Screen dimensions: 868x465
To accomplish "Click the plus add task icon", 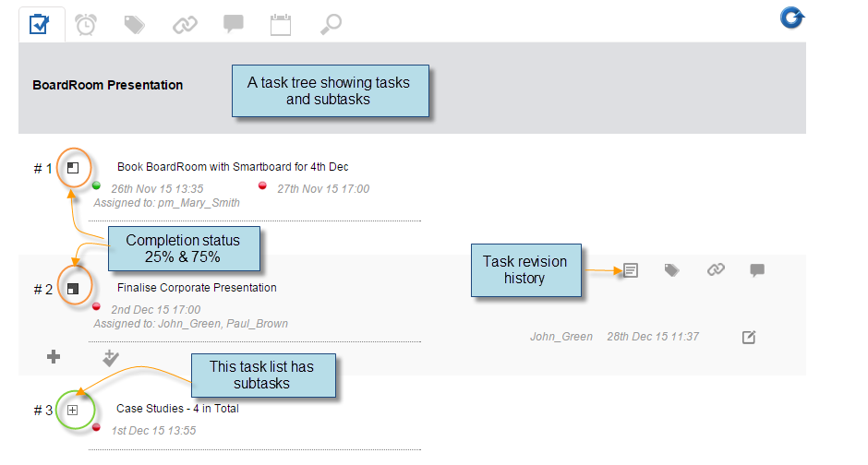I will tap(54, 357).
